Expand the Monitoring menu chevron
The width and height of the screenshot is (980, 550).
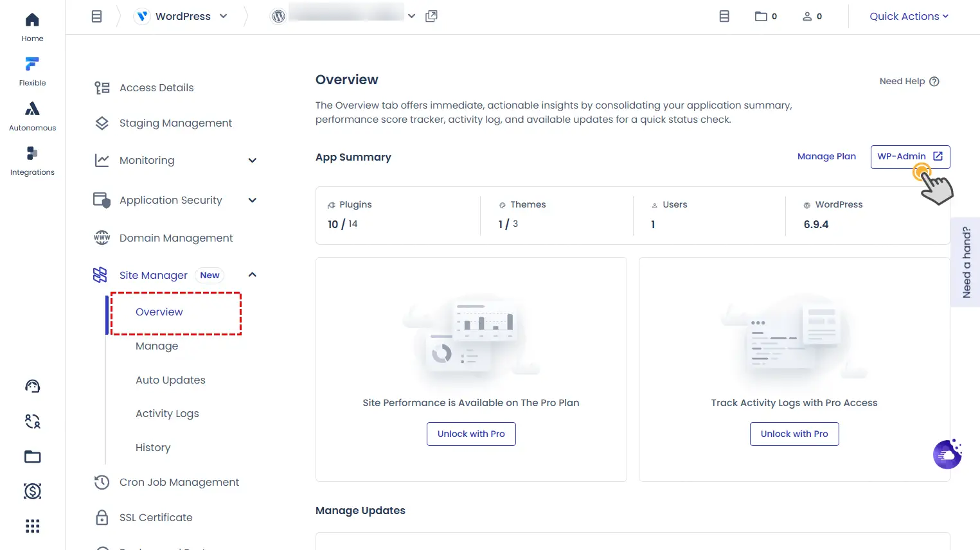[x=253, y=161]
